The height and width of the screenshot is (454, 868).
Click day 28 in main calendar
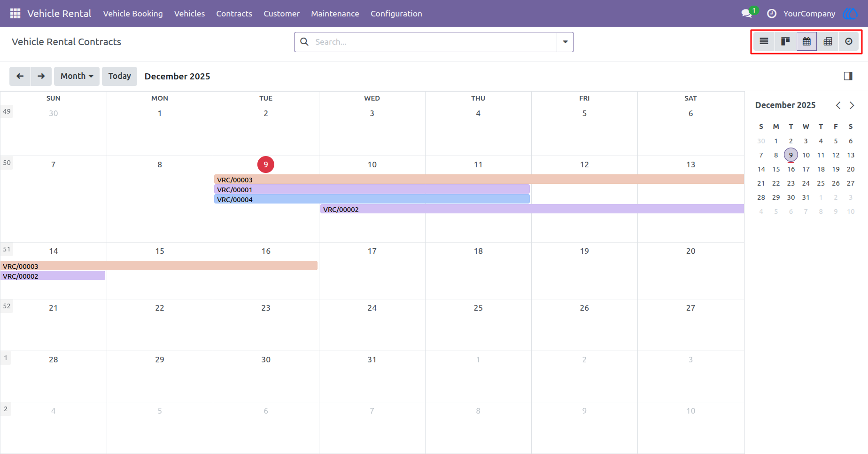pyautogui.click(x=54, y=360)
